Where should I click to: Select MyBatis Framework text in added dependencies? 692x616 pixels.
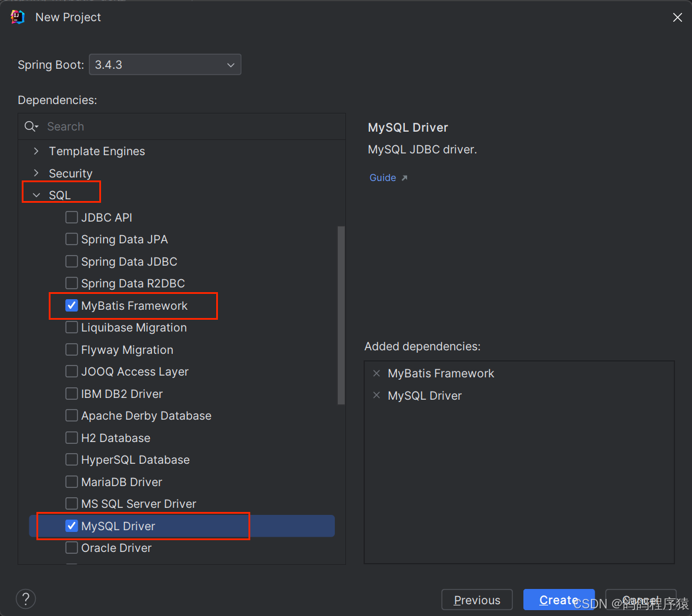[x=441, y=374]
